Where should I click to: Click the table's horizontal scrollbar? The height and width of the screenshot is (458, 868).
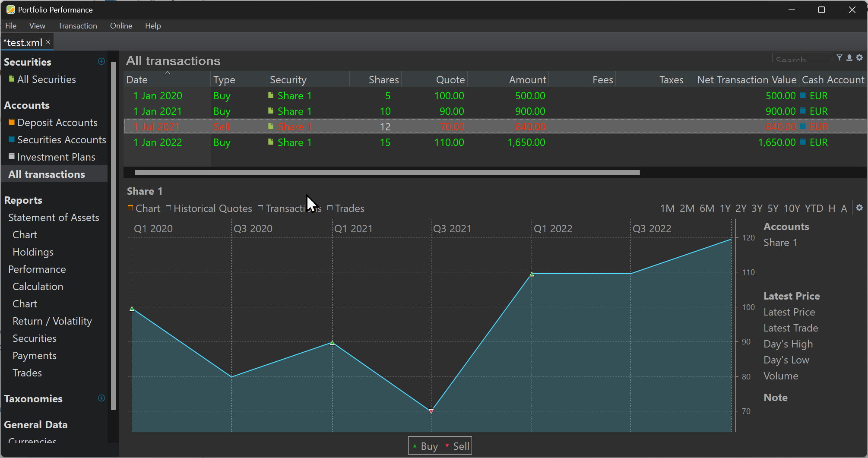pos(387,172)
